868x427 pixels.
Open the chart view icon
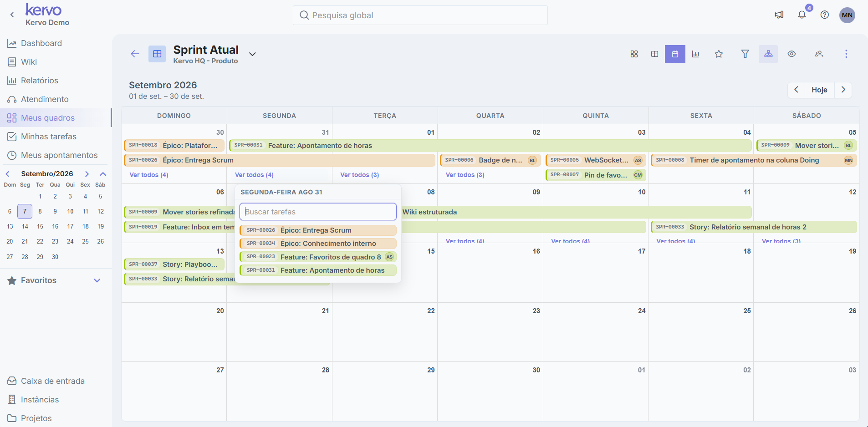[695, 54]
